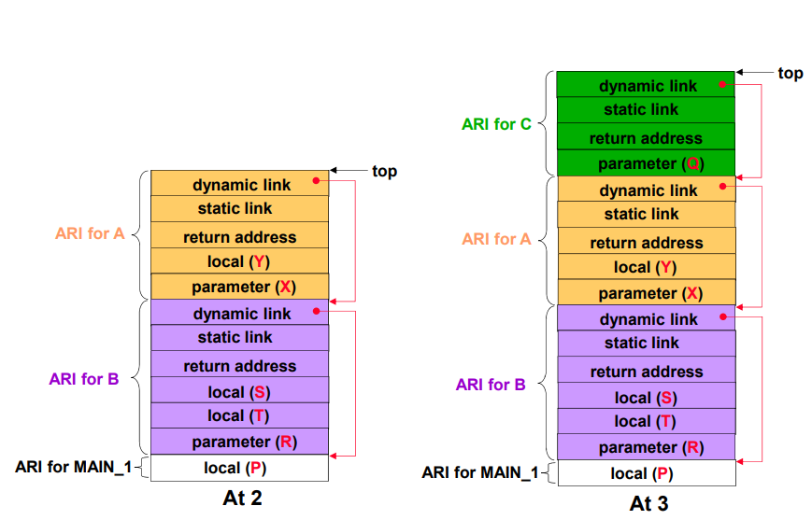Click 'return address' in ARI for A of At 3 stack
Viewport: 812px width, 520px height.
647,241
